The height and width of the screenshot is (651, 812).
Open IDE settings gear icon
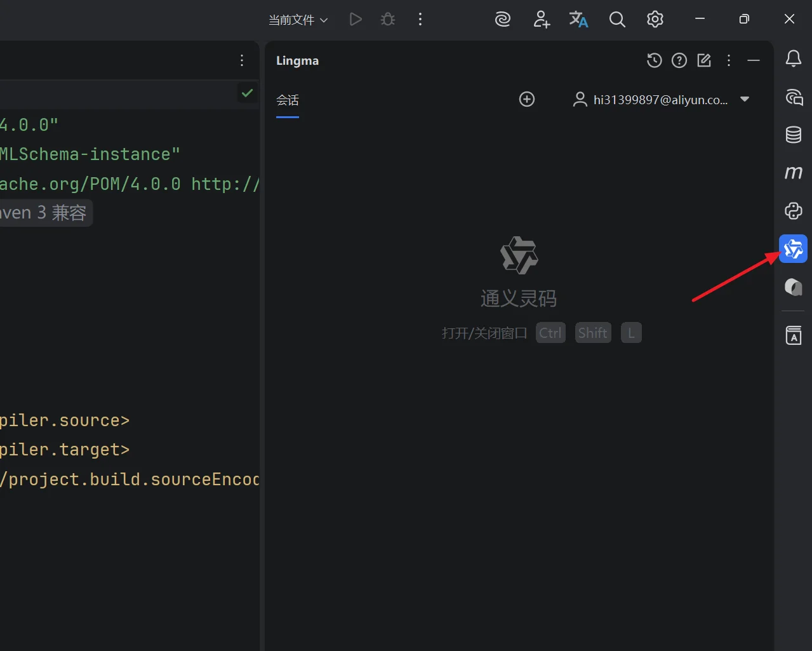pyautogui.click(x=655, y=20)
